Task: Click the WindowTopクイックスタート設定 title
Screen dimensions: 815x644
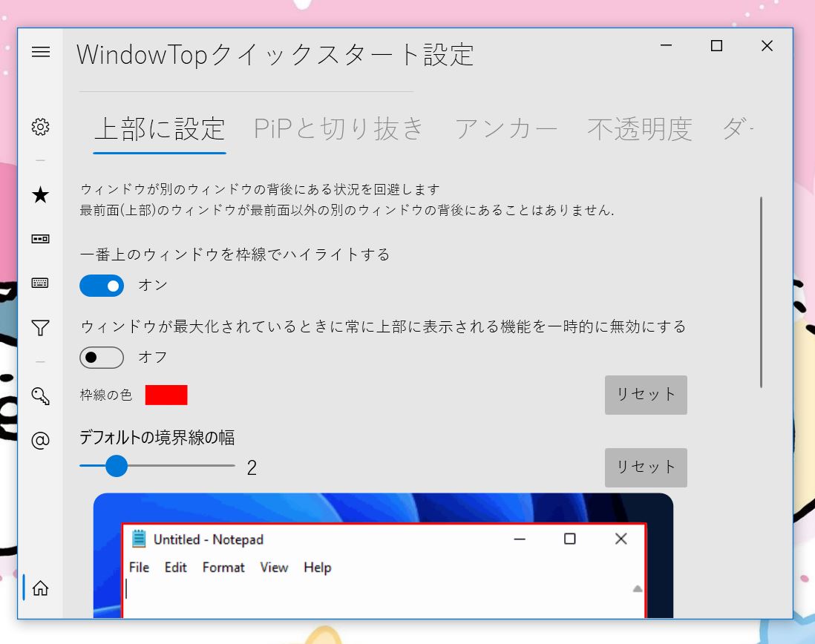Action: coord(275,55)
